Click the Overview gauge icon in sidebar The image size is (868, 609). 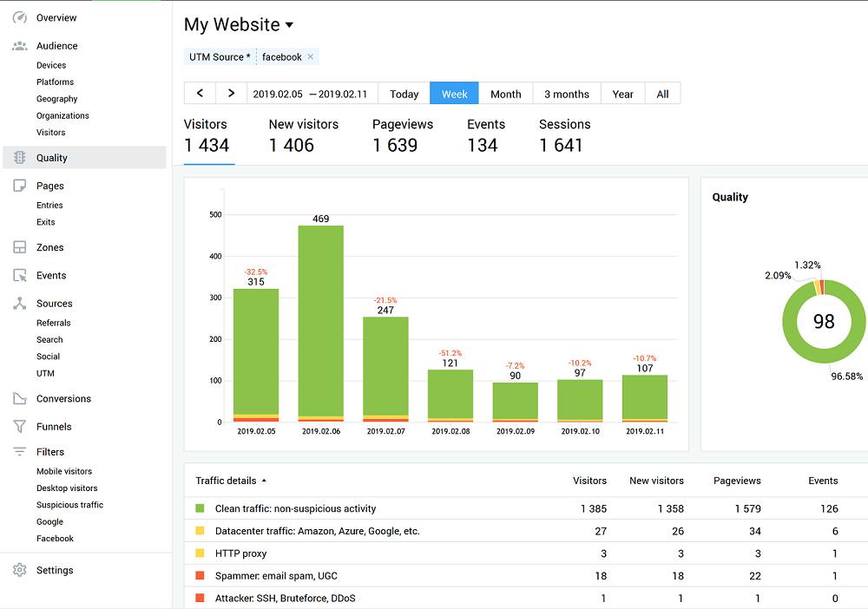19,17
